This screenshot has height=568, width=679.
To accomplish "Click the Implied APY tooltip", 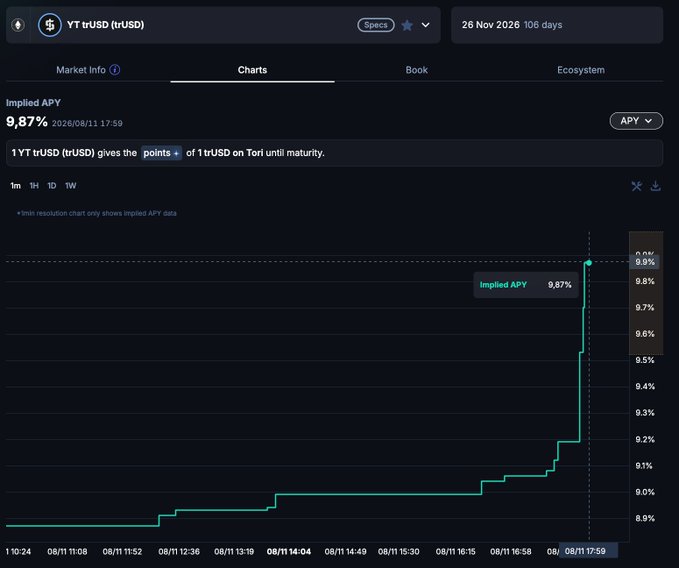I will (x=526, y=285).
